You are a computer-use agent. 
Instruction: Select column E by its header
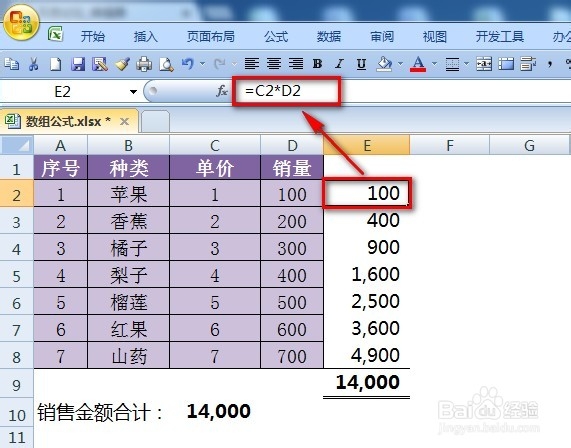click(367, 145)
